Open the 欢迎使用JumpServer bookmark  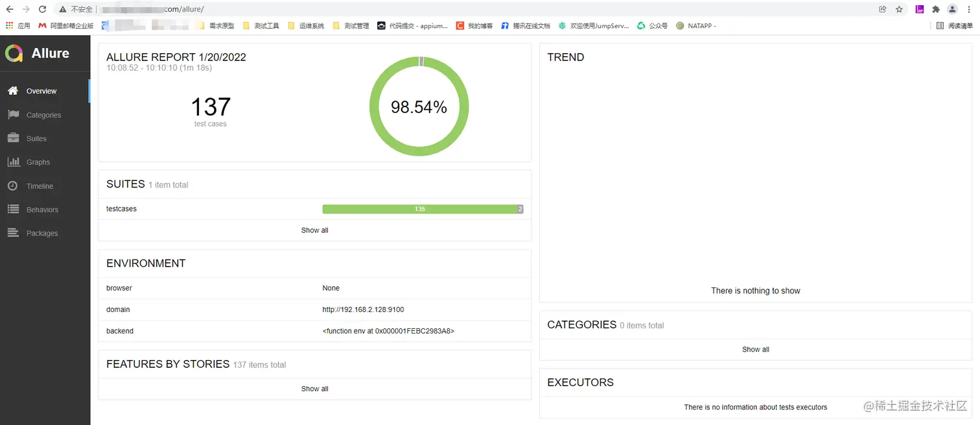(x=594, y=26)
